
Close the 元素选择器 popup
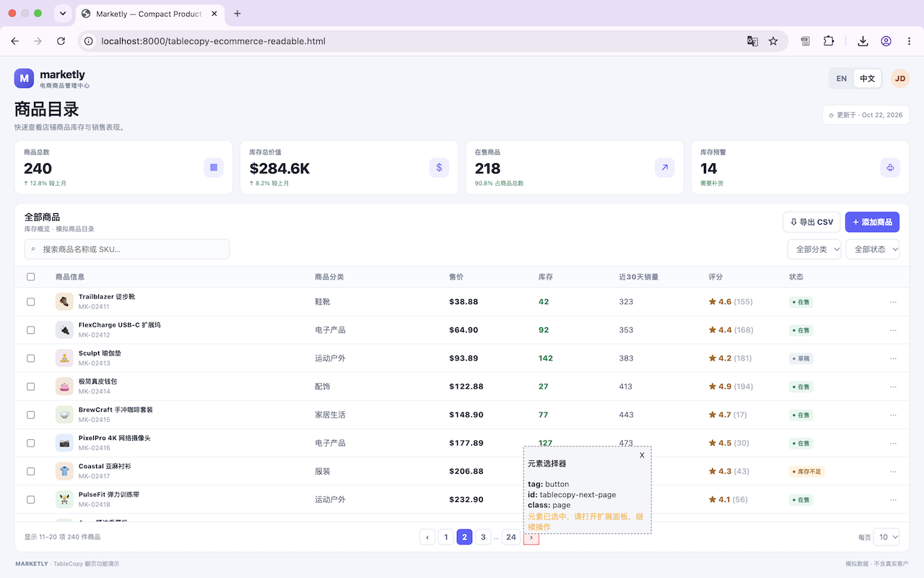click(x=642, y=455)
